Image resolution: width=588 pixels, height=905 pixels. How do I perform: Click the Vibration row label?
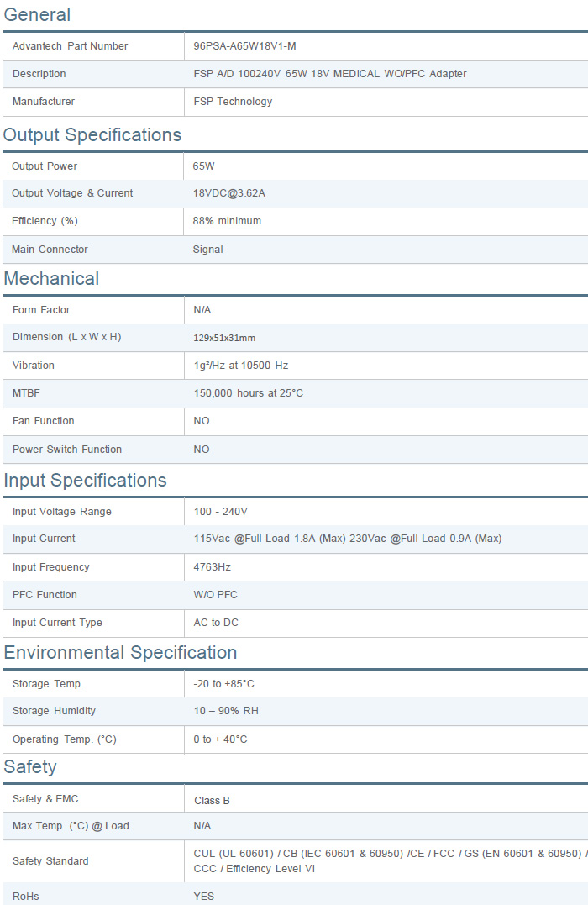click(34, 366)
